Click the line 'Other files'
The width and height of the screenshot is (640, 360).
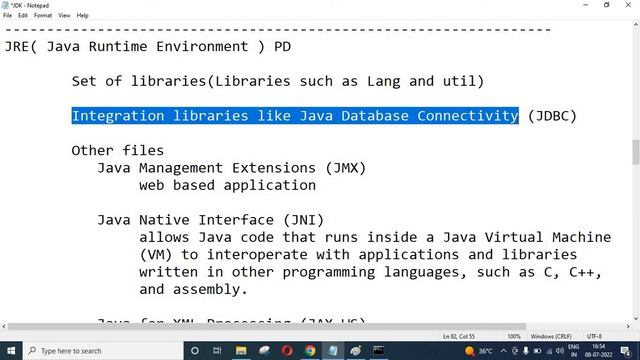[x=118, y=150]
